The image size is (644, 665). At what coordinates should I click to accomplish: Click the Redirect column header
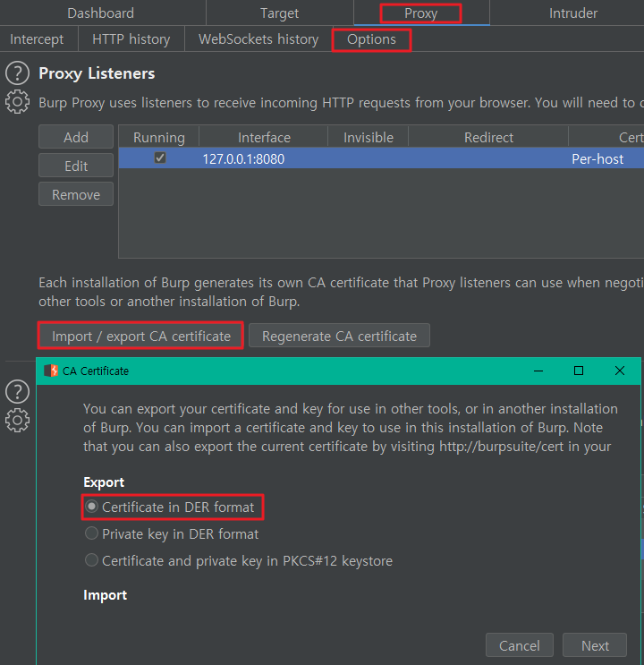click(x=488, y=138)
